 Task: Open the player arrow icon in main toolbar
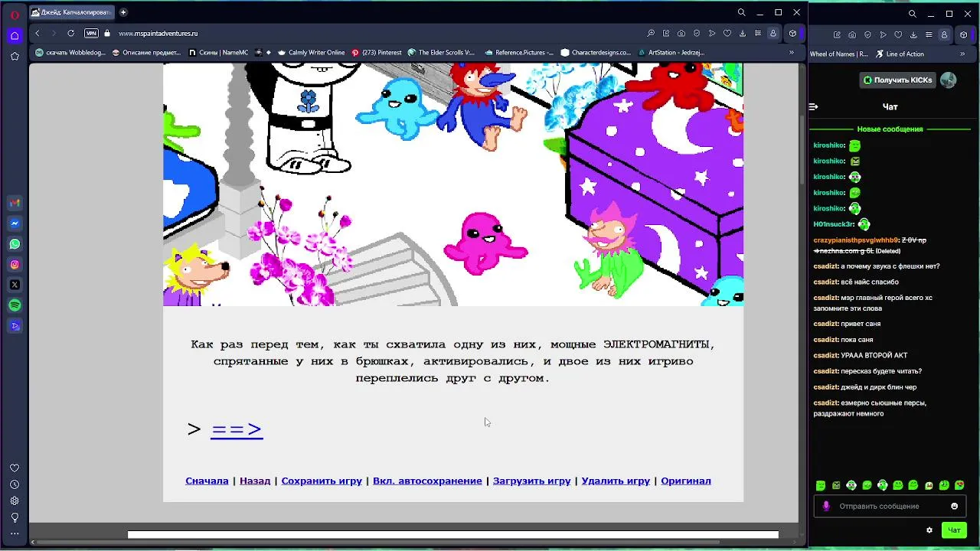point(712,33)
